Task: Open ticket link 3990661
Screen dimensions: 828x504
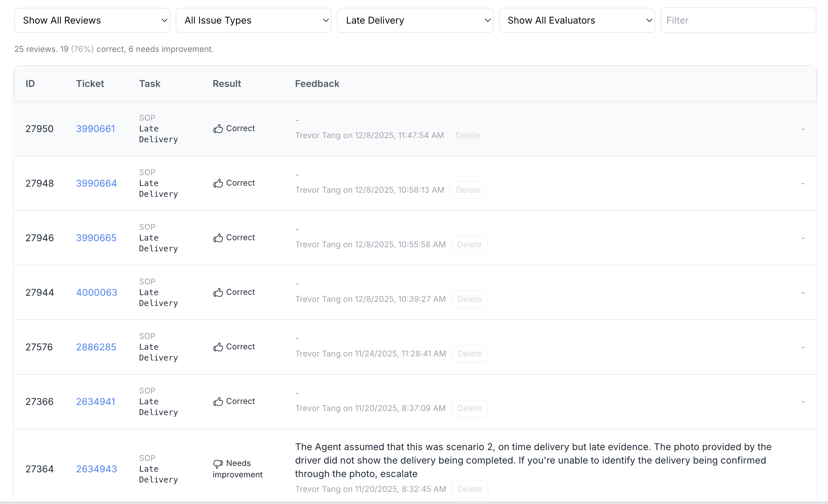Action: [x=95, y=129]
